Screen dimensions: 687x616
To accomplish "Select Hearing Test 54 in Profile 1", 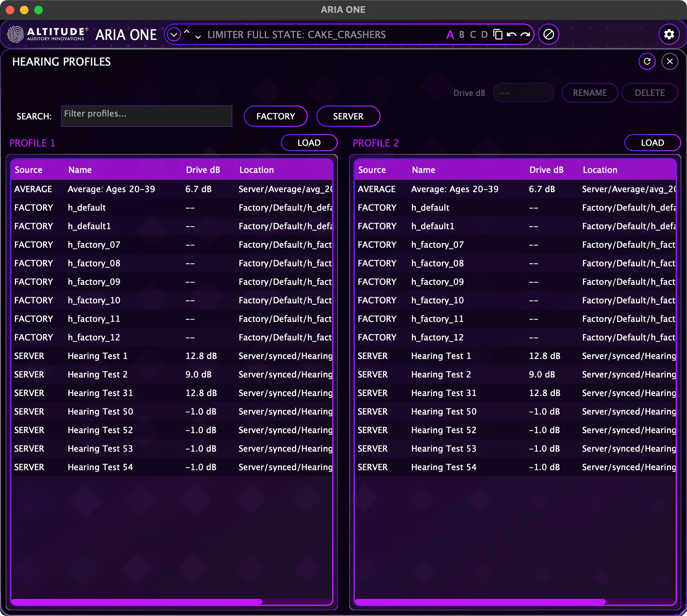I will (172, 467).
